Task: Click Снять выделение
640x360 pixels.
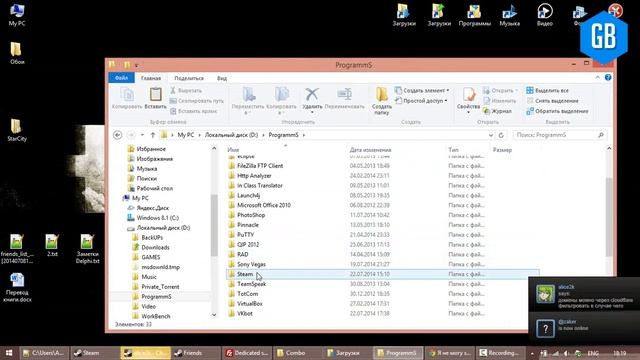Action: click(x=552, y=101)
